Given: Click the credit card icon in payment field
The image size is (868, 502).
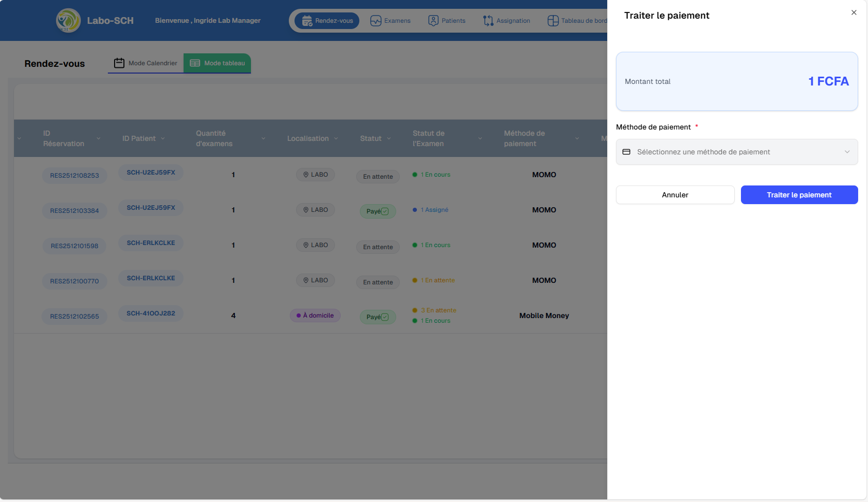Looking at the screenshot, I should click(626, 152).
